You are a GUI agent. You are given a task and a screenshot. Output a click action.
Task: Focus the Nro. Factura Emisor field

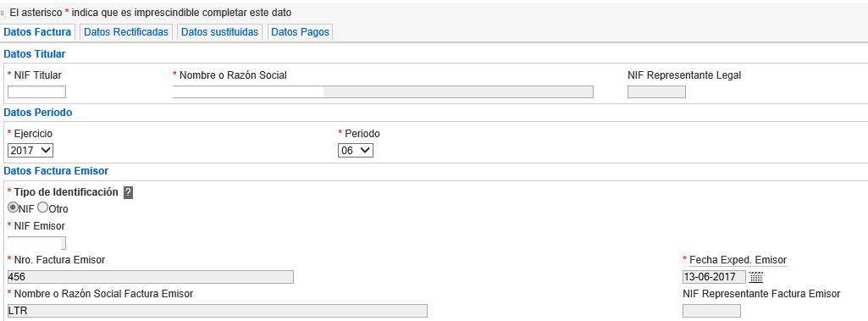point(151,277)
